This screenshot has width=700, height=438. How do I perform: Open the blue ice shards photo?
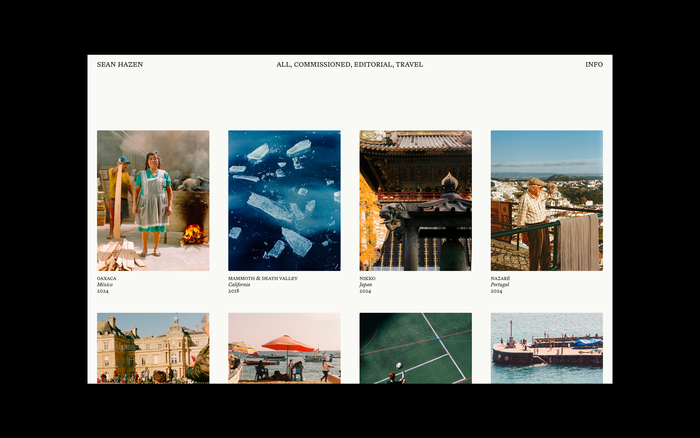pyautogui.click(x=284, y=200)
